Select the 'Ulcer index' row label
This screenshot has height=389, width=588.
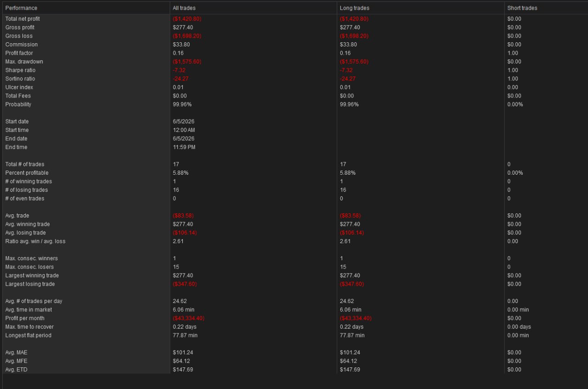[19, 87]
